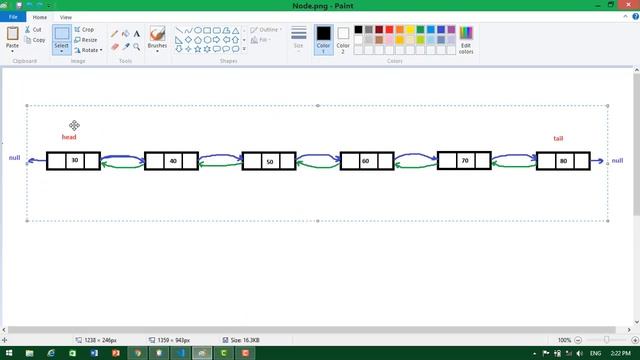Viewport: 640px width, 360px height.
Task: Select the Right arrow shape
Action: (216, 40)
